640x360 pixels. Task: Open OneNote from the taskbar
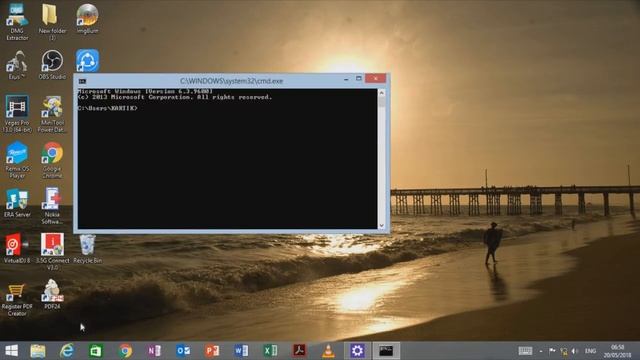point(154,351)
